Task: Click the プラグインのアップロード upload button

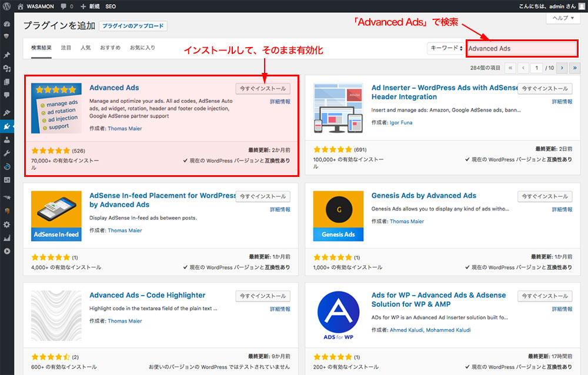Action: pyautogui.click(x=133, y=26)
